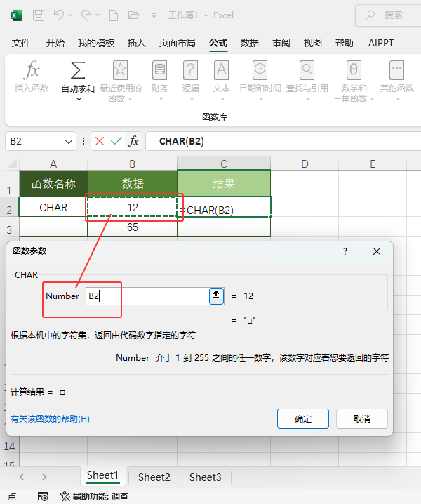The width and height of the screenshot is (421, 504).
Task: Switch to the Sheet2 tab
Action: pyautogui.click(x=154, y=477)
